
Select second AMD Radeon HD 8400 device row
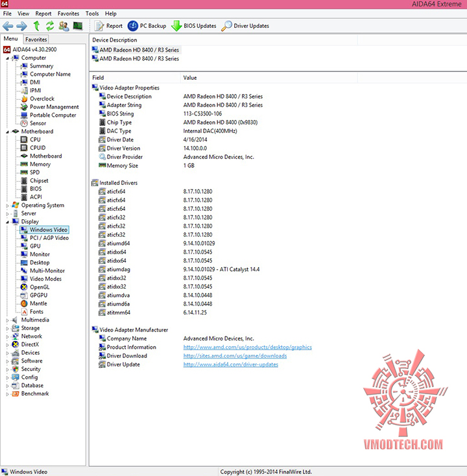136,58
